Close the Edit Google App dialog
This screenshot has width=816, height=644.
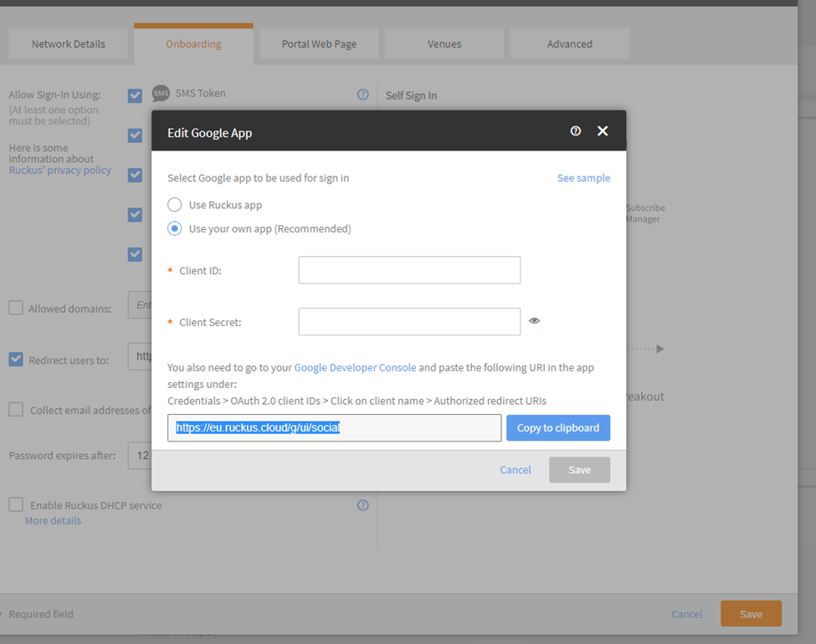[x=603, y=131]
